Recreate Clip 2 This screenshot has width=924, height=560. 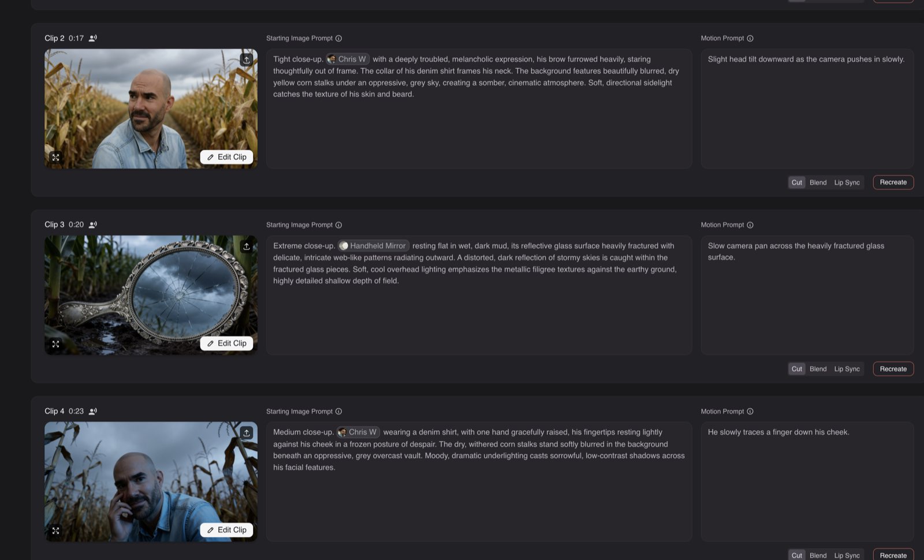coord(893,182)
